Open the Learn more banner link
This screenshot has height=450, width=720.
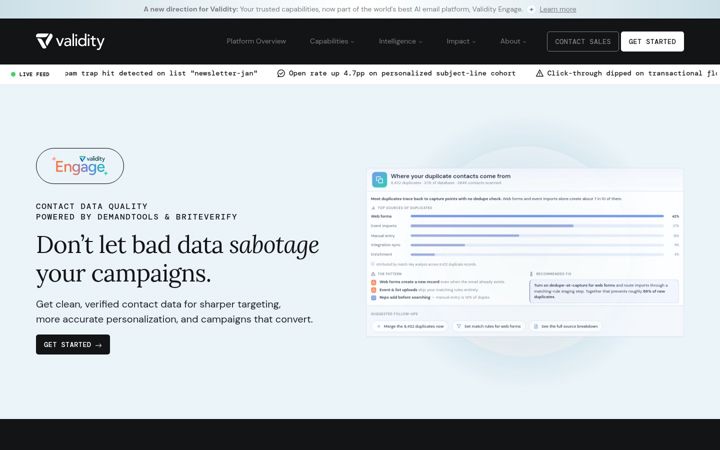pyautogui.click(x=557, y=9)
